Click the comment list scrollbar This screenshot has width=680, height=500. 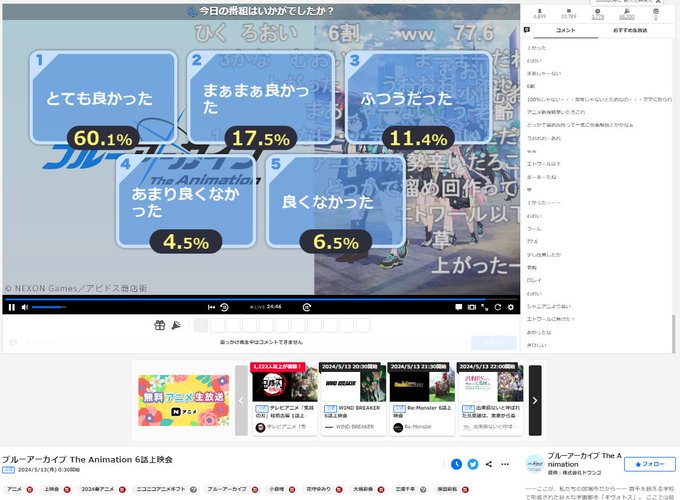pos(673,334)
